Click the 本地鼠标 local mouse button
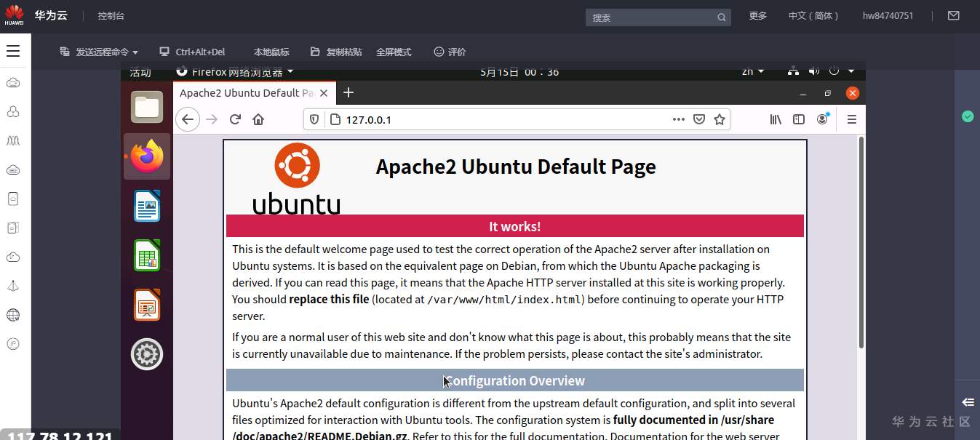The image size is (980, 440). pyautogui.click(x=271, y=52)
